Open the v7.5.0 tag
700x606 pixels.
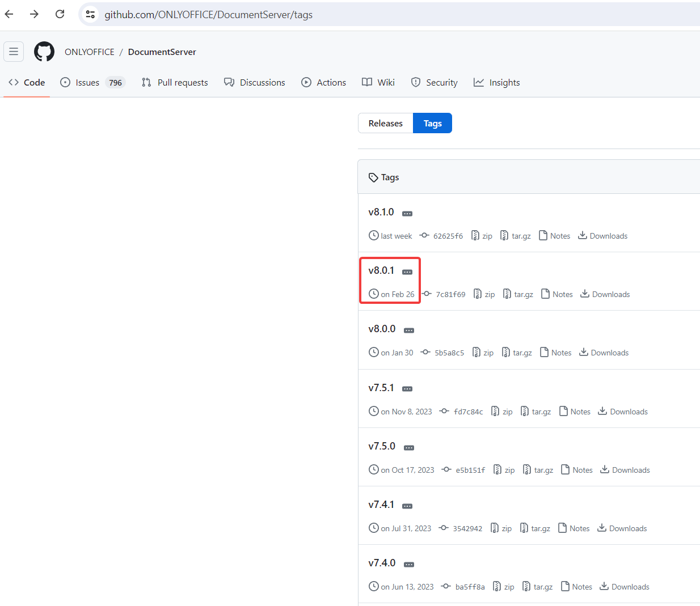click(382, 446)
